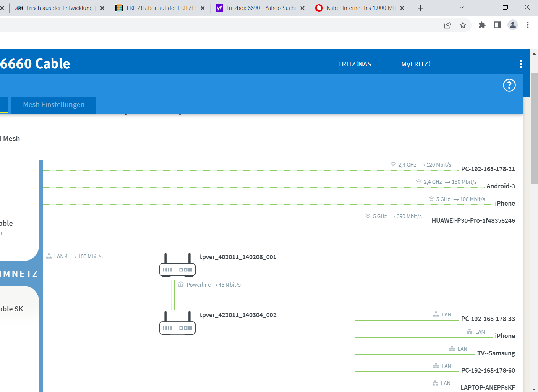
Task: Click the tpver_402011_140208_001 router icon
Action: point(177,265)
